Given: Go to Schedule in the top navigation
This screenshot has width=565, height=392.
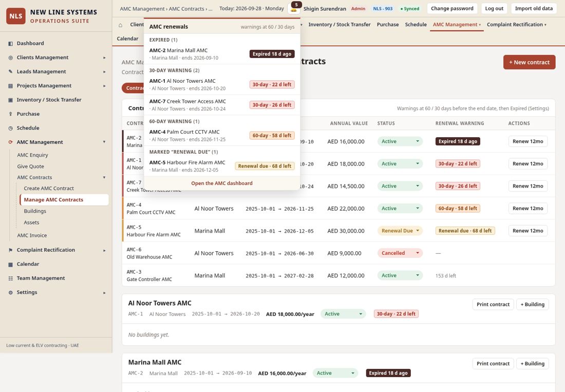Looking at the screenshot, I should click(416, 25).
